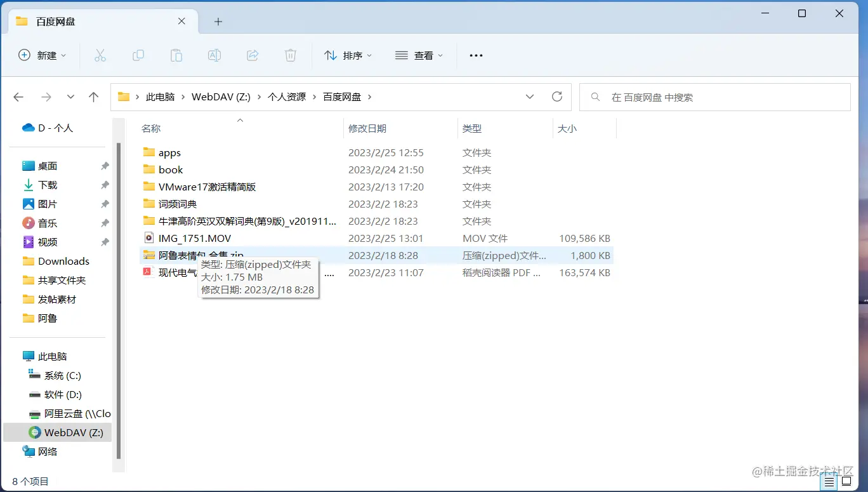Select 阿里云盘 network drive in sidebar
The image size is (868, 492).
tap(77, 413)
